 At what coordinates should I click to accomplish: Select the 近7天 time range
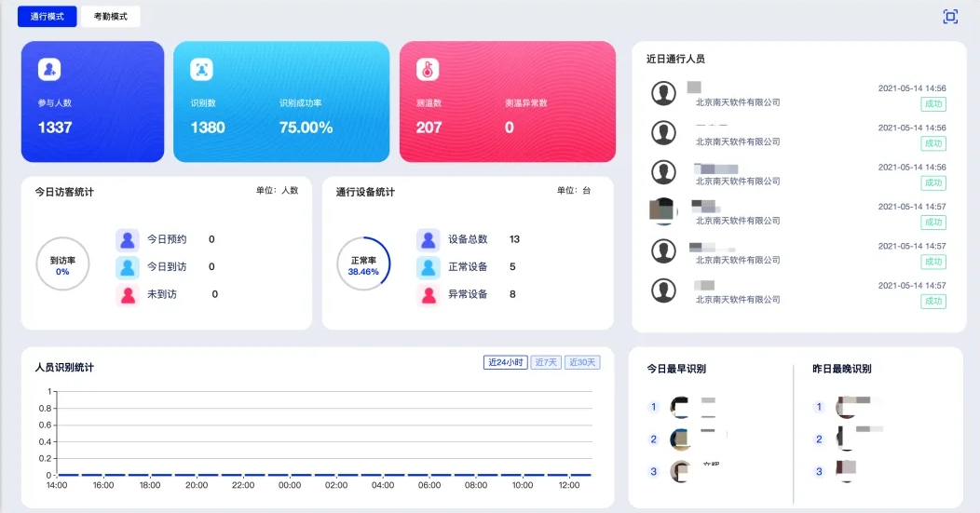click(x=546, y=362)
